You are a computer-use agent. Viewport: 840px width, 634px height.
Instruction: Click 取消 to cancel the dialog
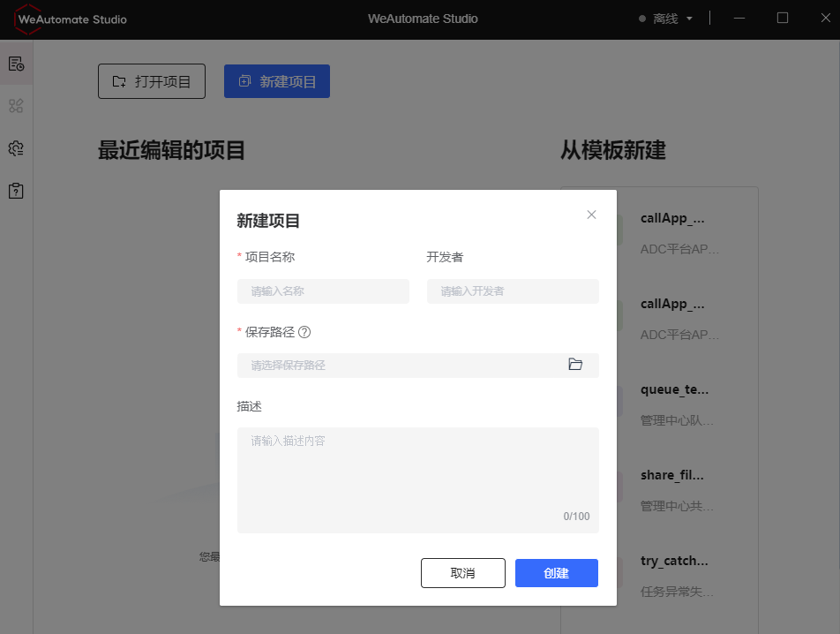point(462,572)
